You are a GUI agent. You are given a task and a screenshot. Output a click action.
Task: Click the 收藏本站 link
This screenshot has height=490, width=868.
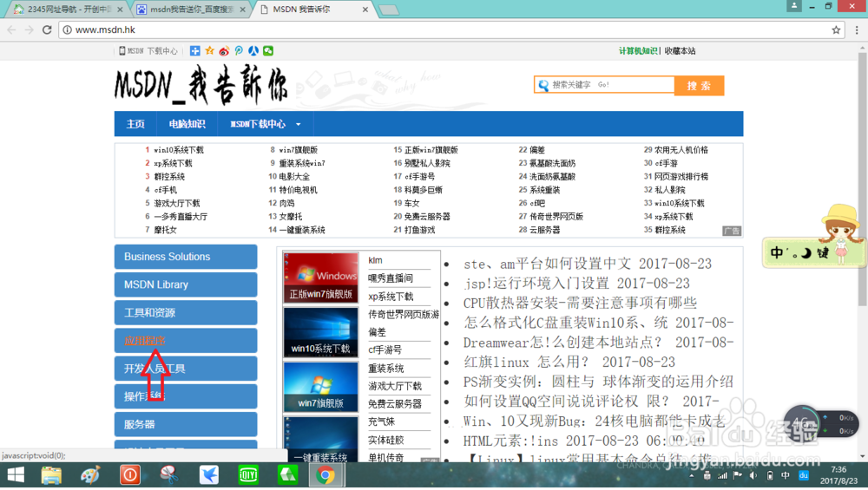[680, 51]
